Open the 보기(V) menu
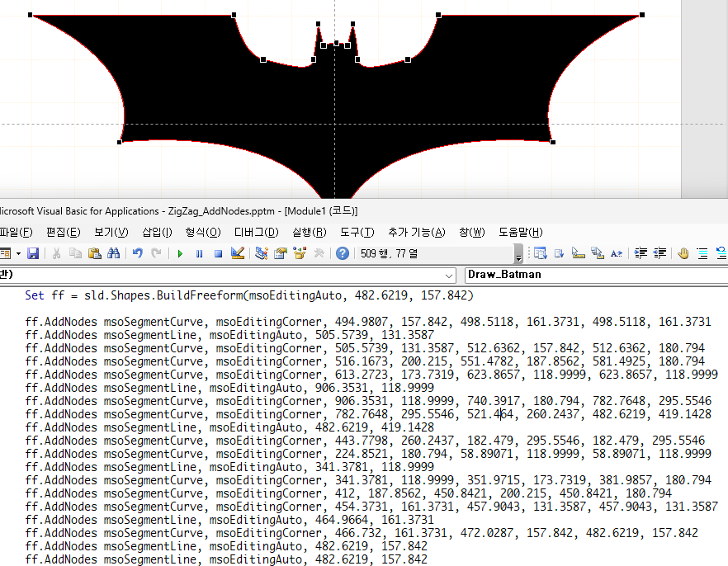Viewport: 728px width, 566px height. (x=111, y=232)
